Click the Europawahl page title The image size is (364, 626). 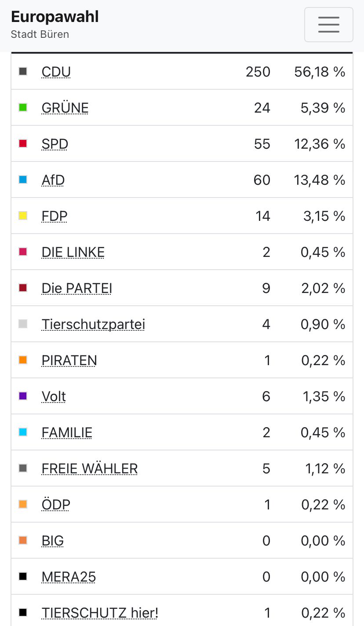click(x=55, y=17)
